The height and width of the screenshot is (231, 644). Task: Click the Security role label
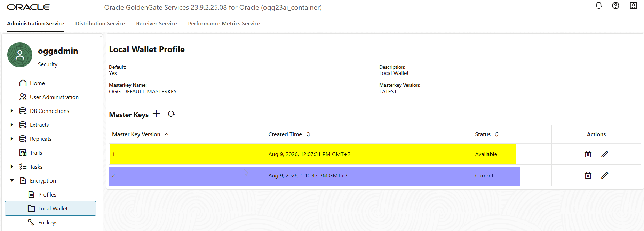pyautogui.click(x=48, y=64)
